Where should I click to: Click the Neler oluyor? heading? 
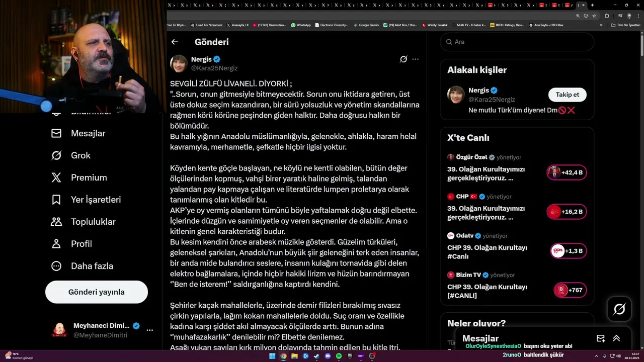(x=476, y=323)
